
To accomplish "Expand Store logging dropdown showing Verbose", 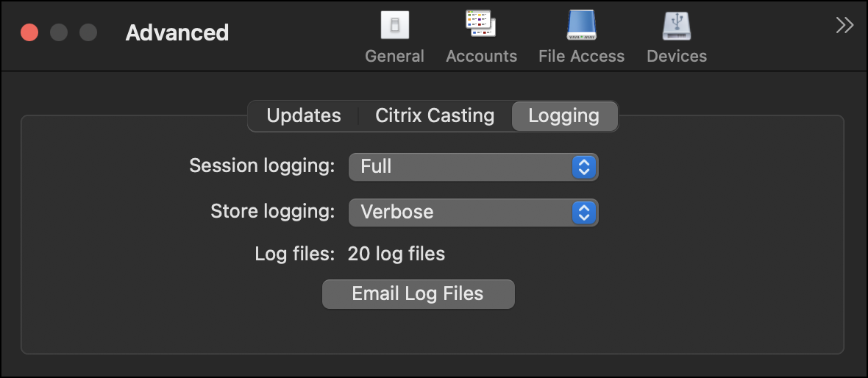I will point(473,213).
